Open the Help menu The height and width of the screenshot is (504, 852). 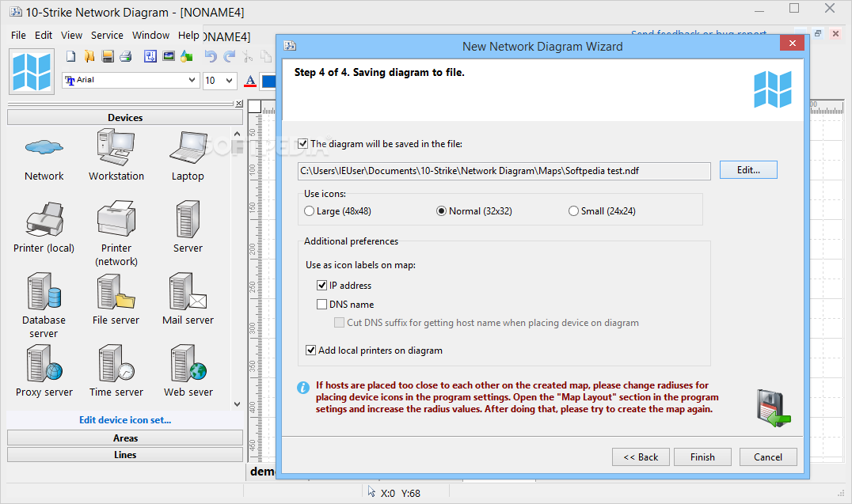click(188, 36)
